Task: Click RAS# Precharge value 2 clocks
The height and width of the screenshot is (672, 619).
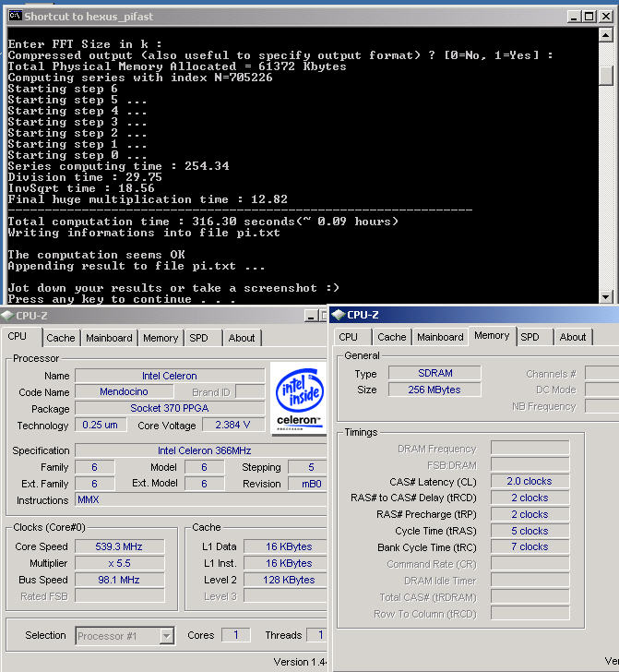Action: 530,514
